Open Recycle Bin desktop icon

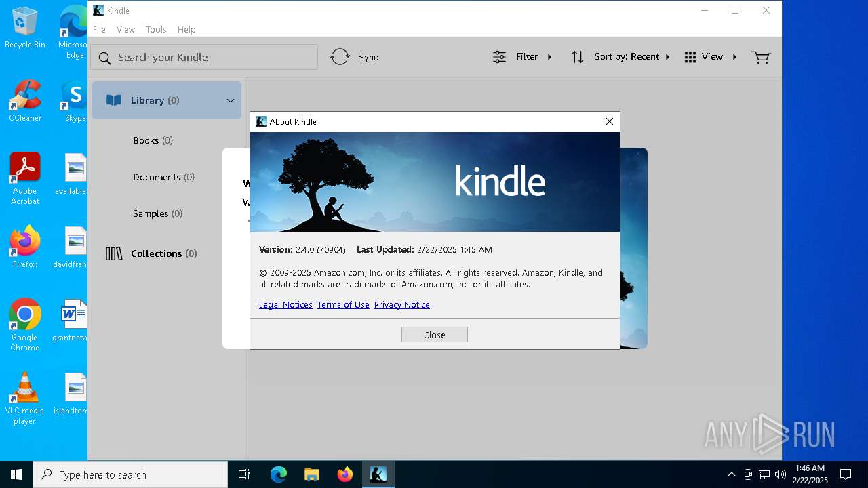[x=24, y=28]
